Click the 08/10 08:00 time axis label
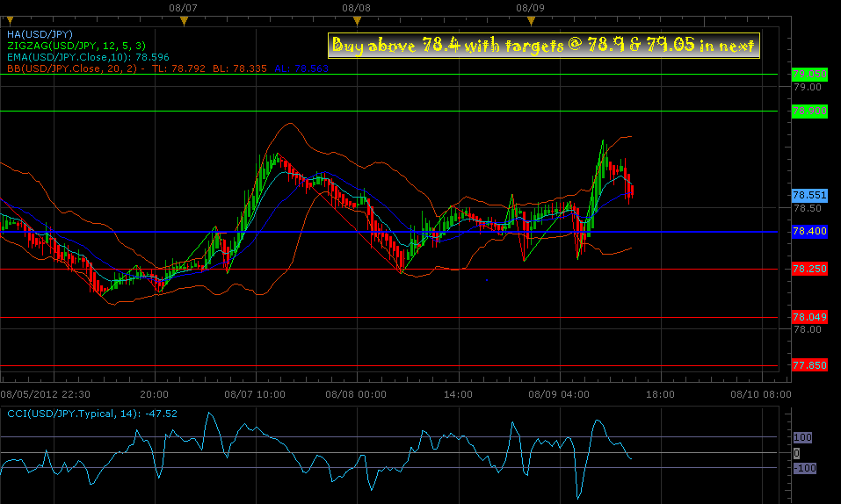841x504 pixels. [x=760, y=394]
